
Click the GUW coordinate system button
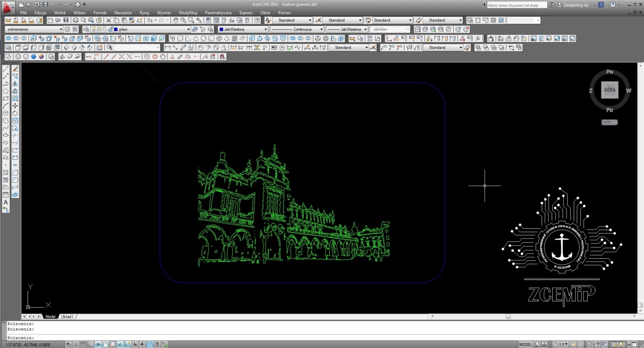(609, 122)
